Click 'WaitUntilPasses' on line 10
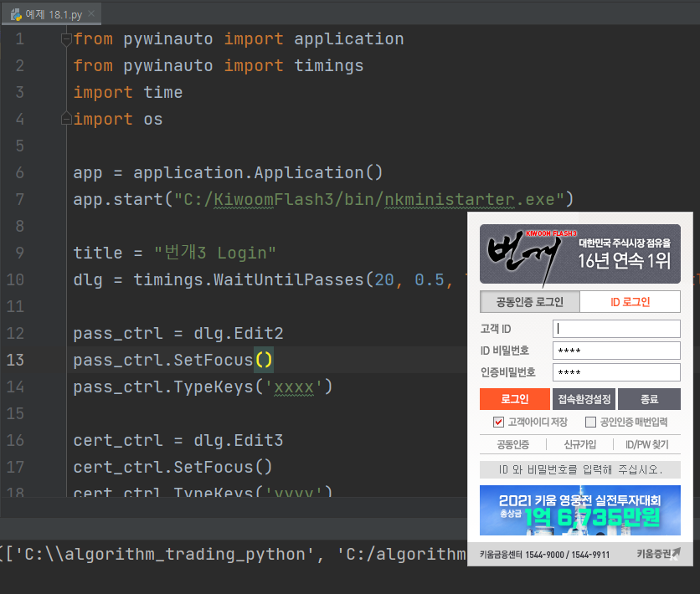 tap(289, 279)
